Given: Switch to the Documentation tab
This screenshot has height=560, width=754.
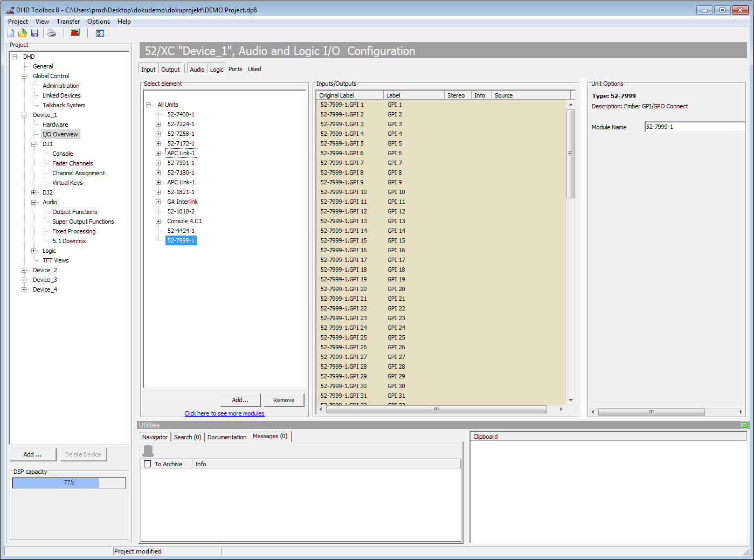Looking at the screenshot, I should (x=226, y=437).
